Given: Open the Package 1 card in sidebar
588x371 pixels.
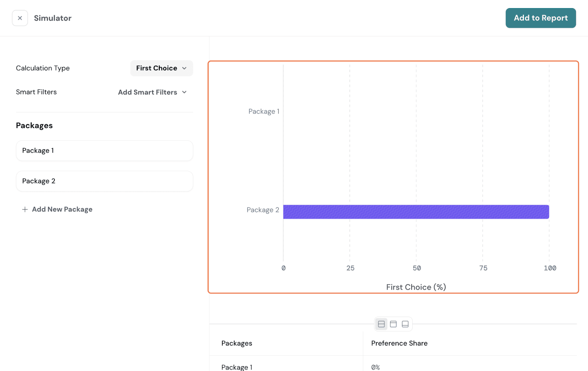Looking at the screenshot, I should coord(104,151).
